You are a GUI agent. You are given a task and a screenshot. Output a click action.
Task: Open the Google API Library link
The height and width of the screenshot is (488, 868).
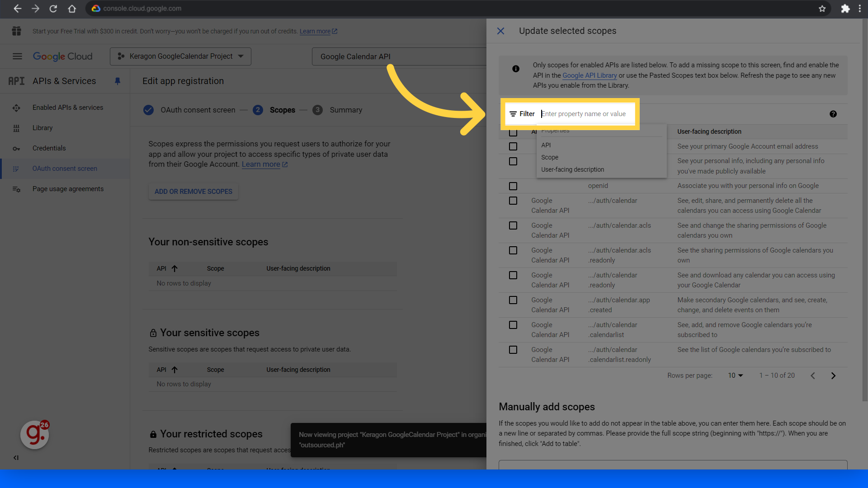click(589, 75)
